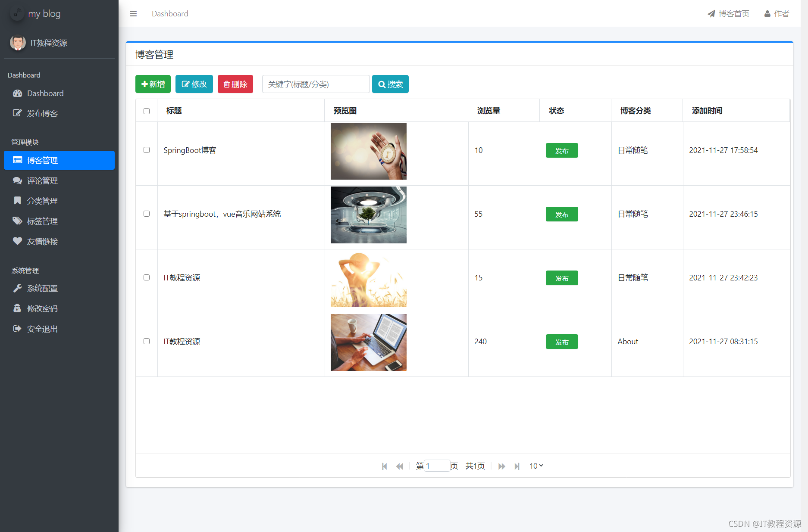The width and height of the screenshot is (808, 532).
Task: Click the page number input in pager
Action: coord(437,466)
